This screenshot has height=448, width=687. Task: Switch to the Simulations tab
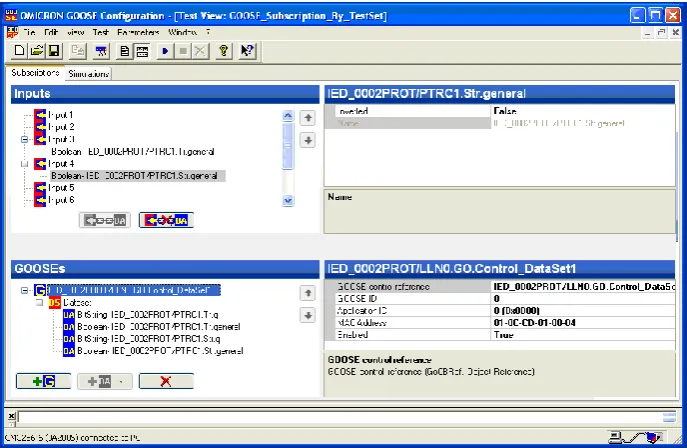tap(89, 74)
